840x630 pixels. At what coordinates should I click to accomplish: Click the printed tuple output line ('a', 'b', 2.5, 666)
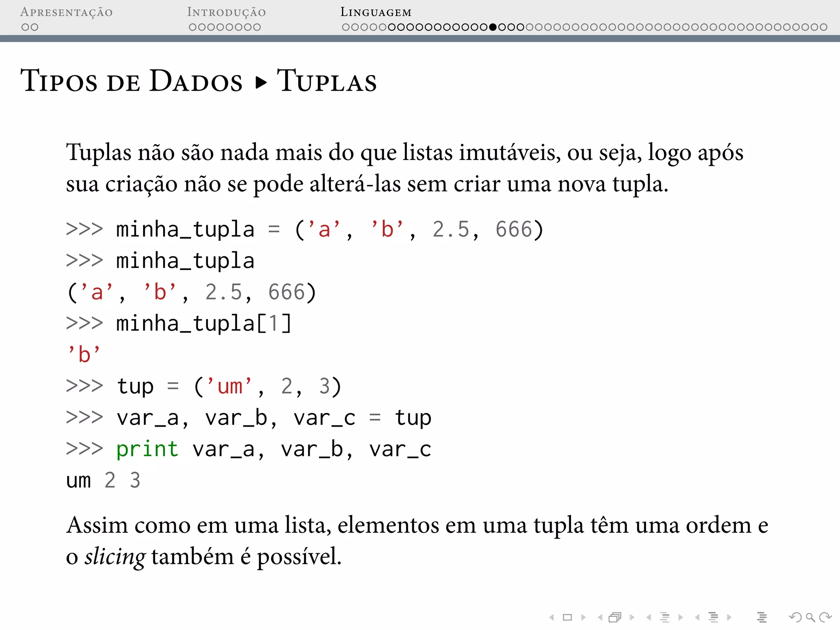coord(192,292)
